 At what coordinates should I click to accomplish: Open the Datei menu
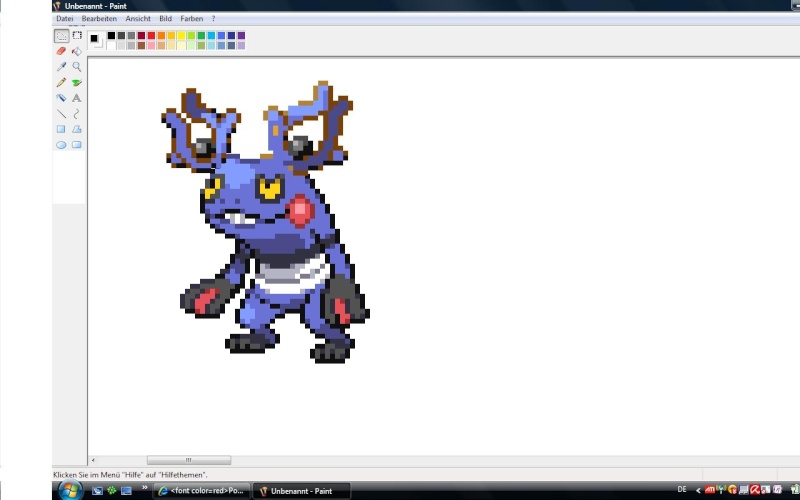65,18
